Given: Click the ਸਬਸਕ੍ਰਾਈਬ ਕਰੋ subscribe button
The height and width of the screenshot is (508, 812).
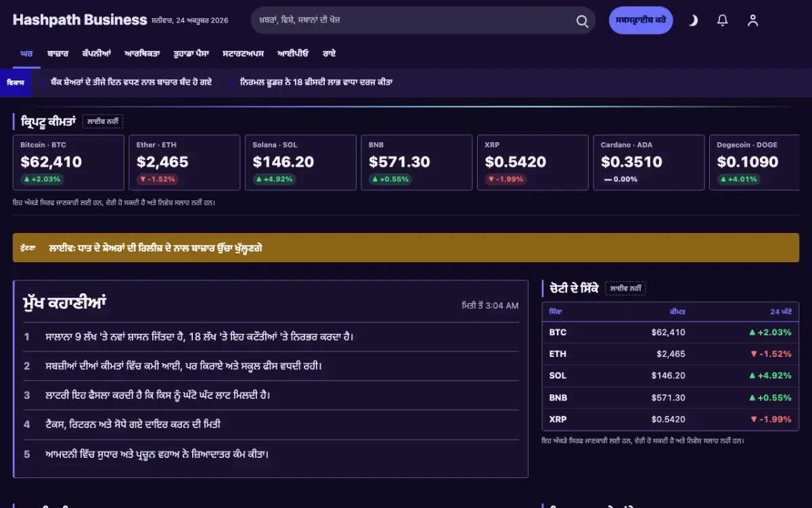Looking at the screenshot, I should click(x=641, y=20).
